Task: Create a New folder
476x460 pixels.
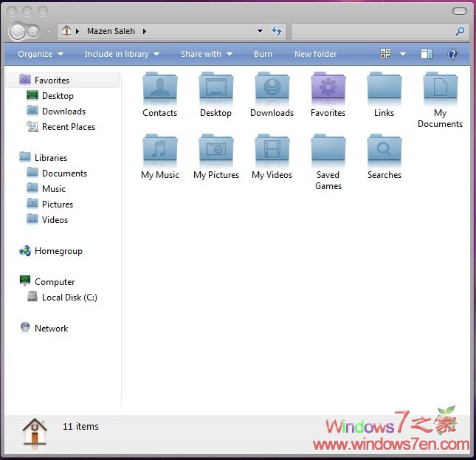Action: (315, 54)
